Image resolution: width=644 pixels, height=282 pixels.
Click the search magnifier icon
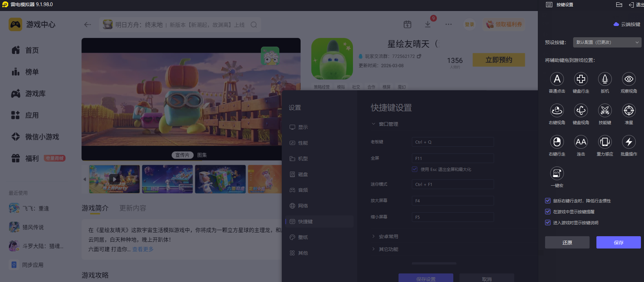tap(254, 25)
